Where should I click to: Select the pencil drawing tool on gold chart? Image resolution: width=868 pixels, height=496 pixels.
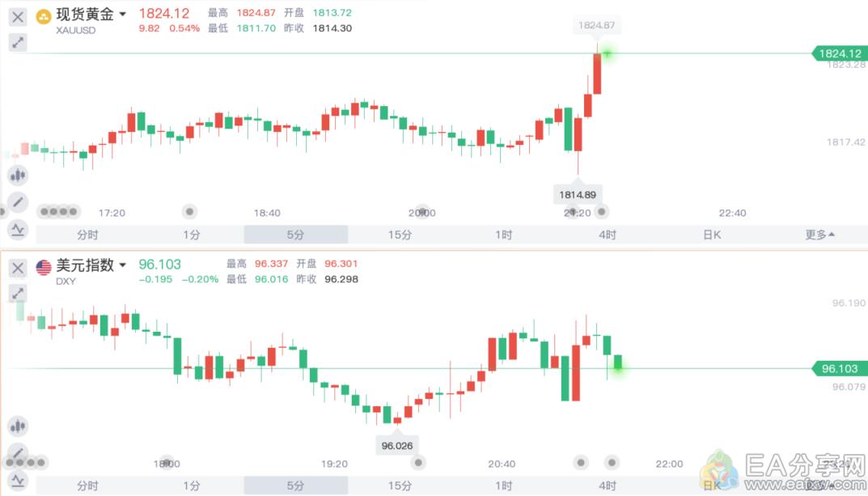pyautogui.click(x=18, y=202)
